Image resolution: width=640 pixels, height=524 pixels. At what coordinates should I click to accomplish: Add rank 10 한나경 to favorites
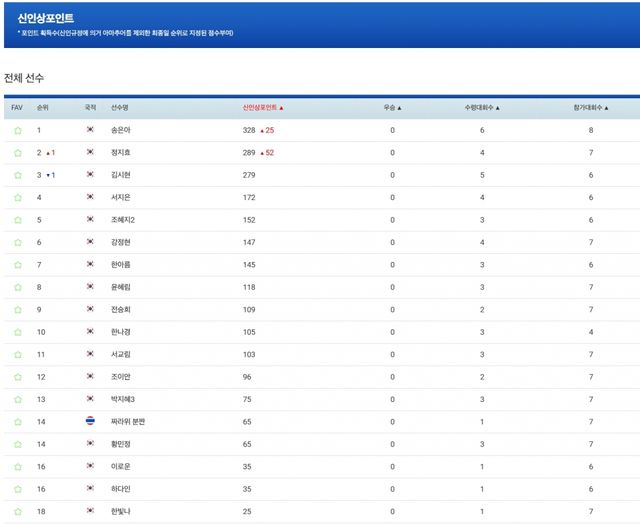(17, 332)
